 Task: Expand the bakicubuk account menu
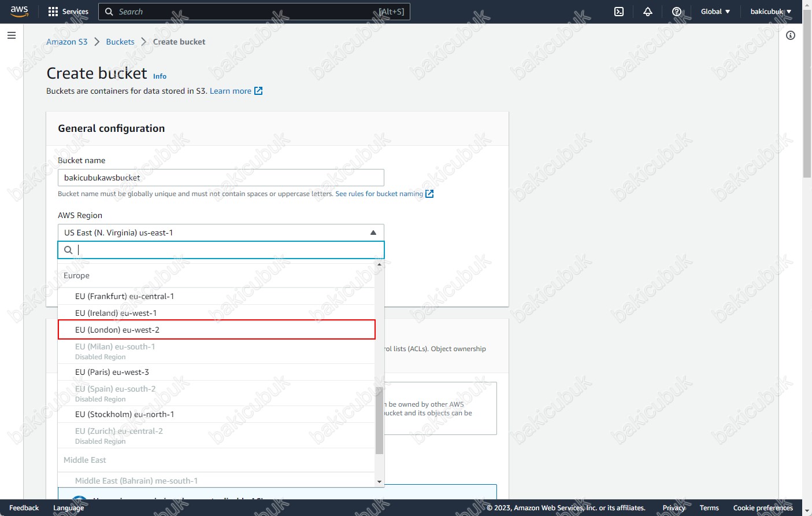pos(771,12)
